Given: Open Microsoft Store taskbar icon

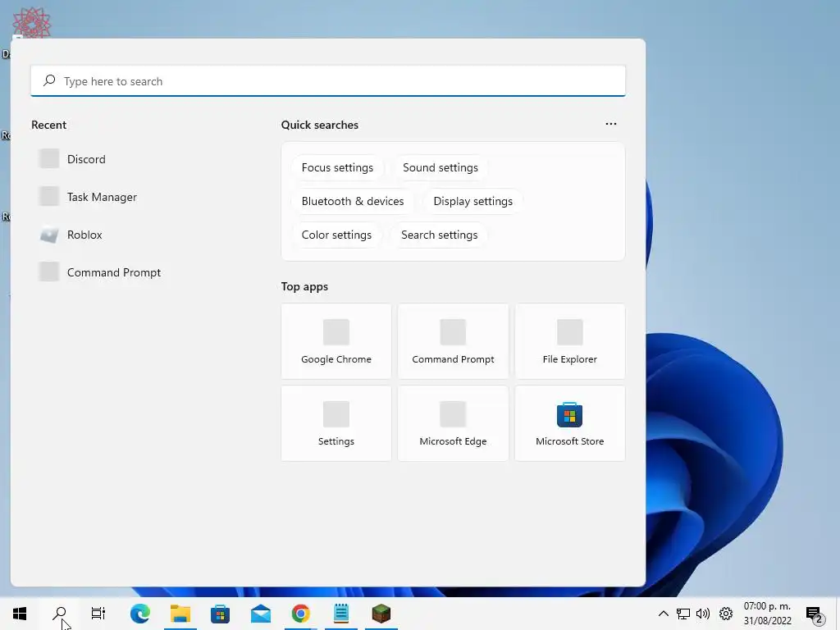Looking at the screenshot, I should coord(220,614).
